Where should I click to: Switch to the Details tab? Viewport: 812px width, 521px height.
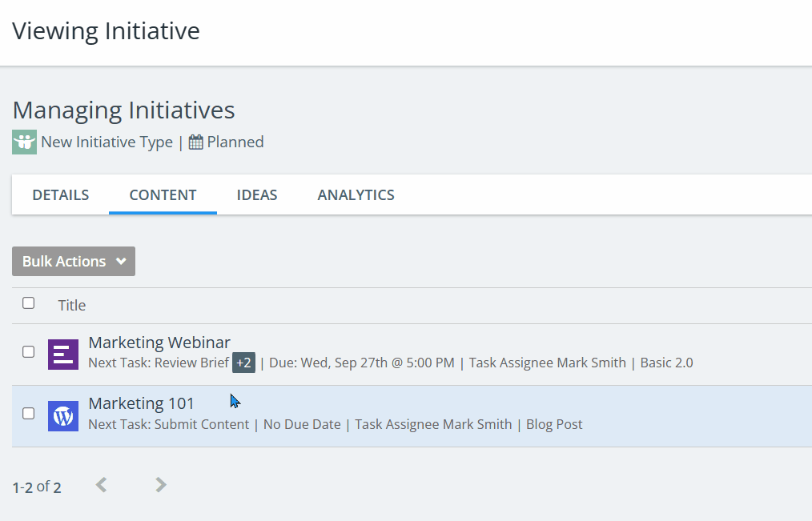point(61,195)
